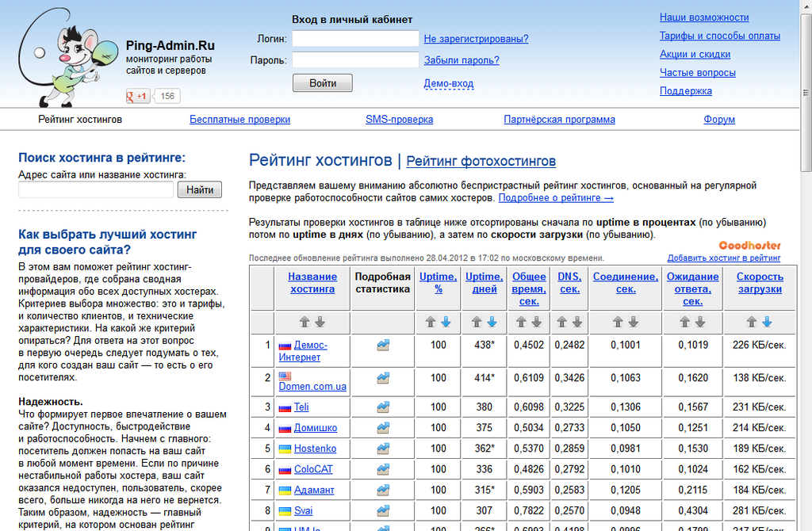Sort download speed ascending arrow
This screenshot has width=812, height=531.
(752, 322)
